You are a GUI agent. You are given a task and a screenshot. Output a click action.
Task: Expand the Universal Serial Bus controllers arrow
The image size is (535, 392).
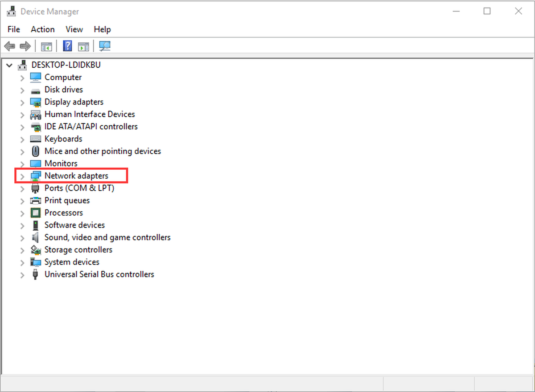(22, 275)
